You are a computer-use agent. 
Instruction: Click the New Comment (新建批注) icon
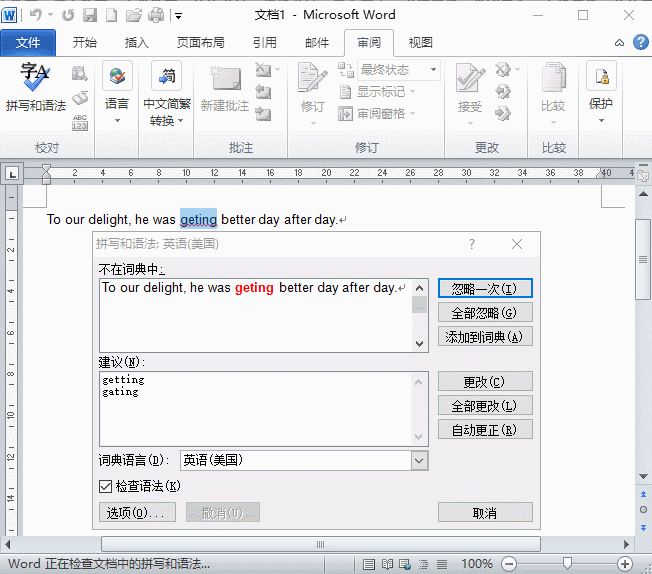[x=225, y=78]
